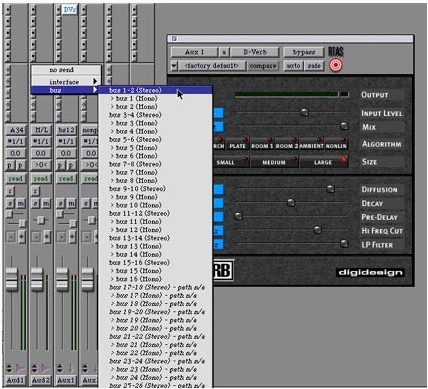Open the read automation selector on Aud2
This screenshot has width=428, height=389.
point(41,179)
